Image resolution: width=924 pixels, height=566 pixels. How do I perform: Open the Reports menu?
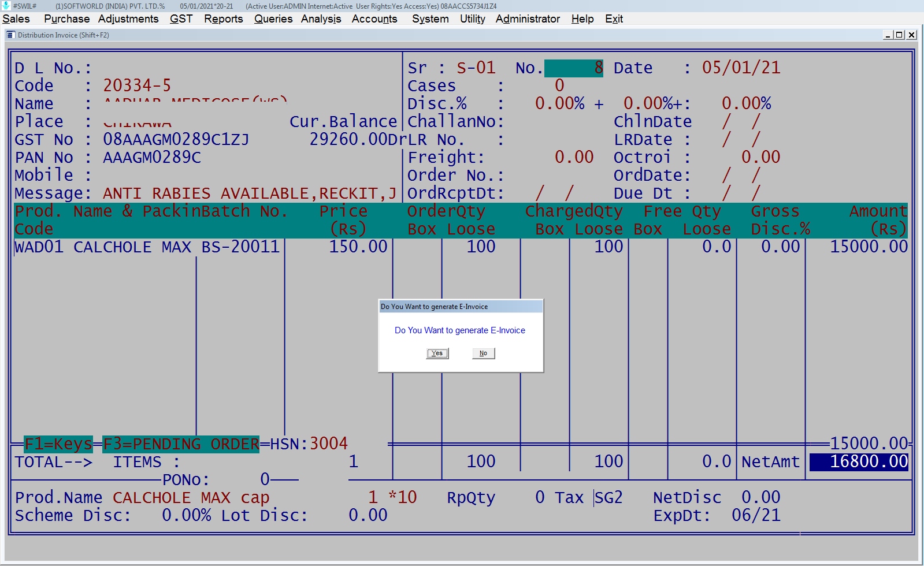[x=223, y=19]
